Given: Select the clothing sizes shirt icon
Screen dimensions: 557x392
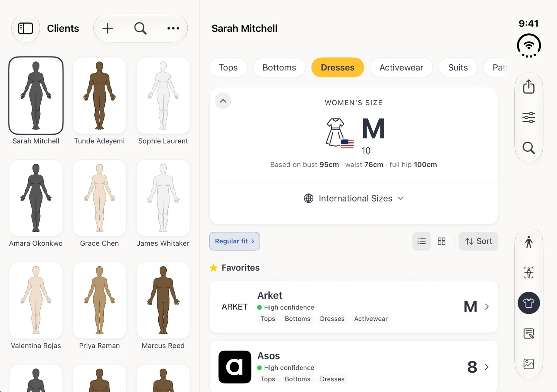Looking at the screenshot, I should point(529,303).
